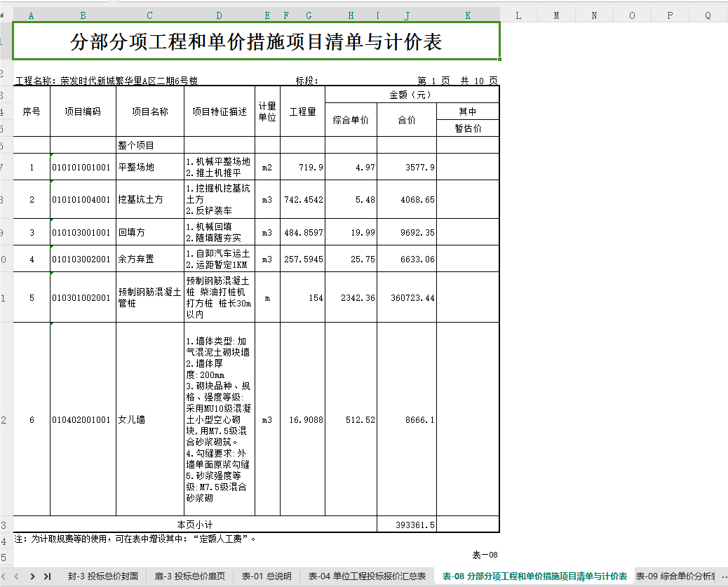Select column N header
This screenshot has width=728, height=587.
tap(594, 16)
